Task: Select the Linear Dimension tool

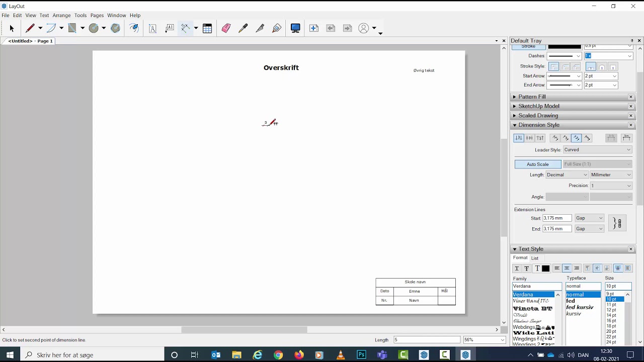Action: (x=186, y=29)
